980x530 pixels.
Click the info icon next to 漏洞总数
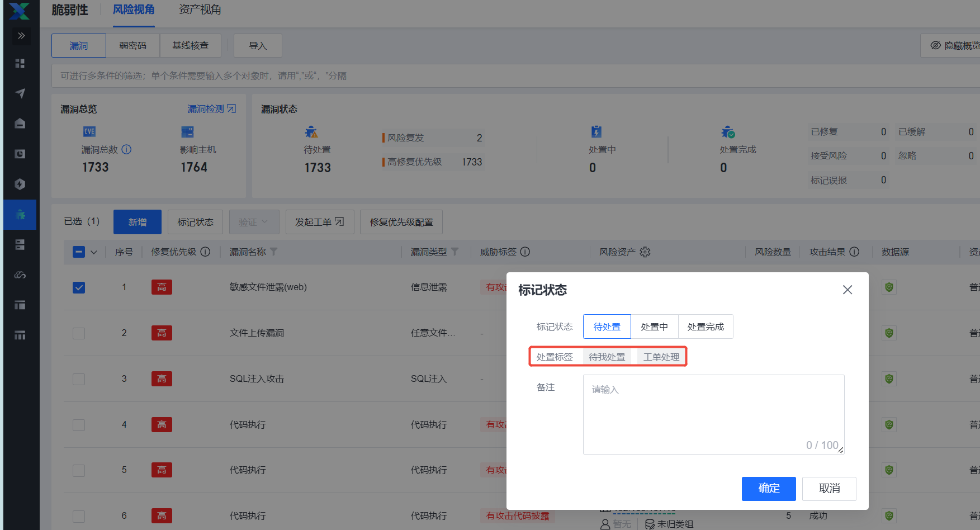(126, 149)
